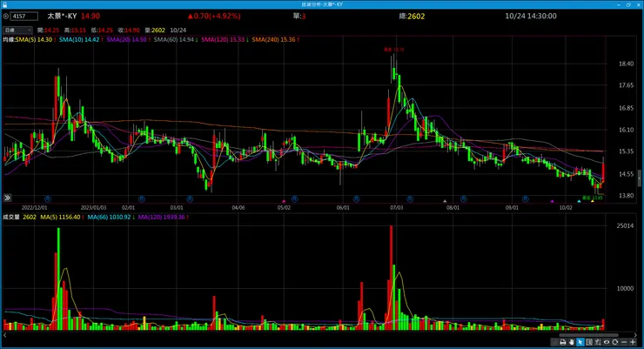Click the total volume 總:2602 in header

click(x=412, y=16)
